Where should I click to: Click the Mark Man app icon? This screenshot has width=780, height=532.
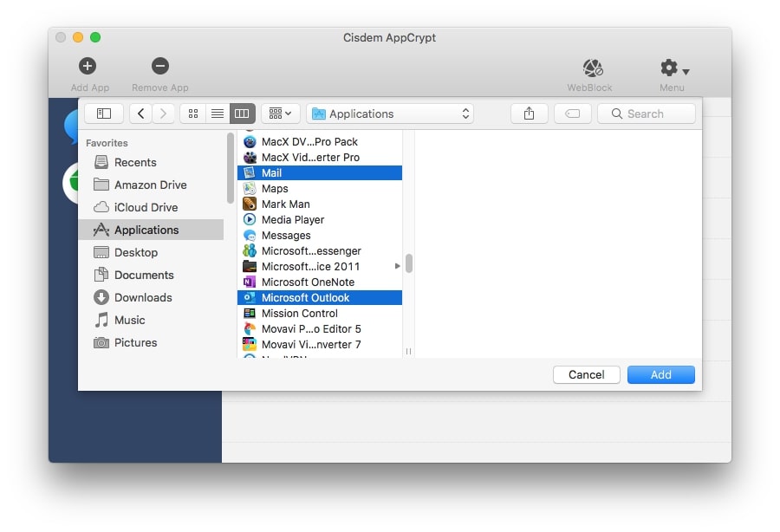pyautogui.click(x=250, y=204)
